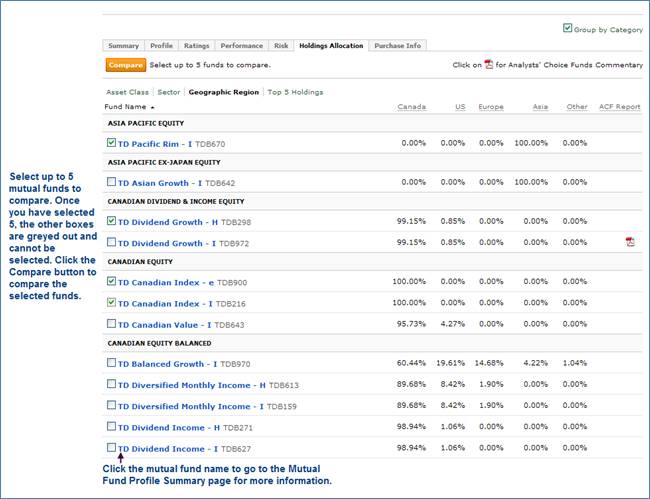Image resolution: width=650 pixels, height=499 pixels.
Task: Open the TD Canadian Value - I fund link
Action: pos(165,325)
